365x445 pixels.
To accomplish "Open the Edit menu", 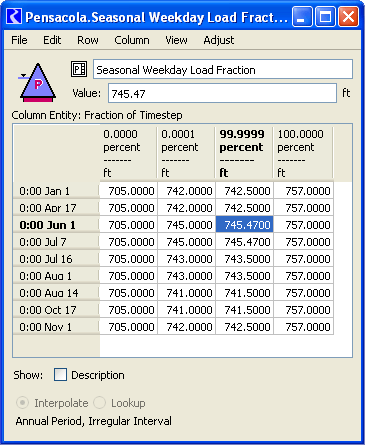I will 52,40.
